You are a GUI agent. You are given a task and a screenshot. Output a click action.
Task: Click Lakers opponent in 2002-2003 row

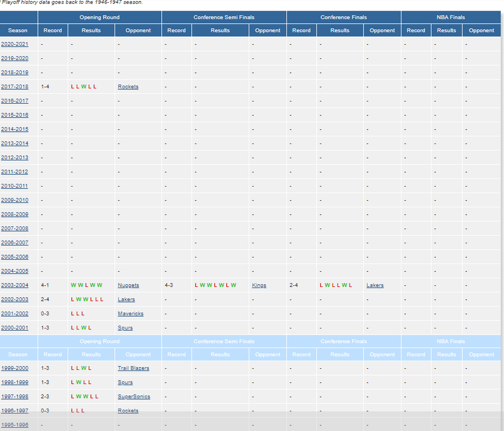(x=127, y=299)
